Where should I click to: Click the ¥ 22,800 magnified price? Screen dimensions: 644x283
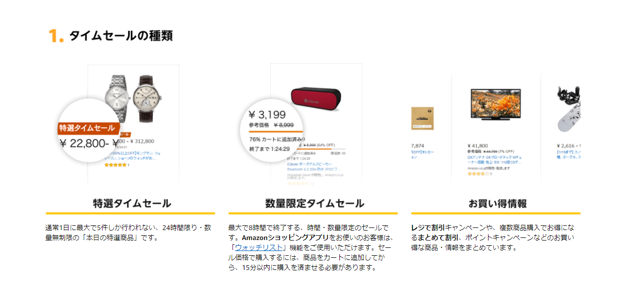tap(89, 143)
